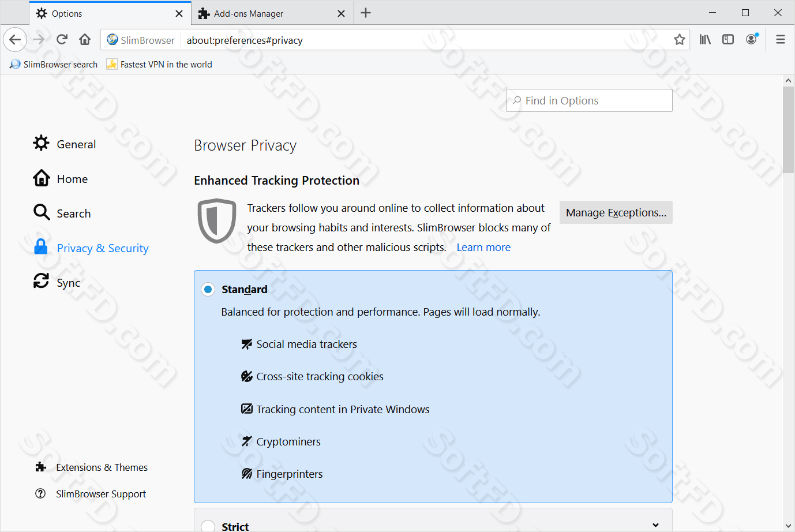Click the Fingerprinters icon
Screen dimensions: 795x532
pyautogui.click(x=246, y=474)
